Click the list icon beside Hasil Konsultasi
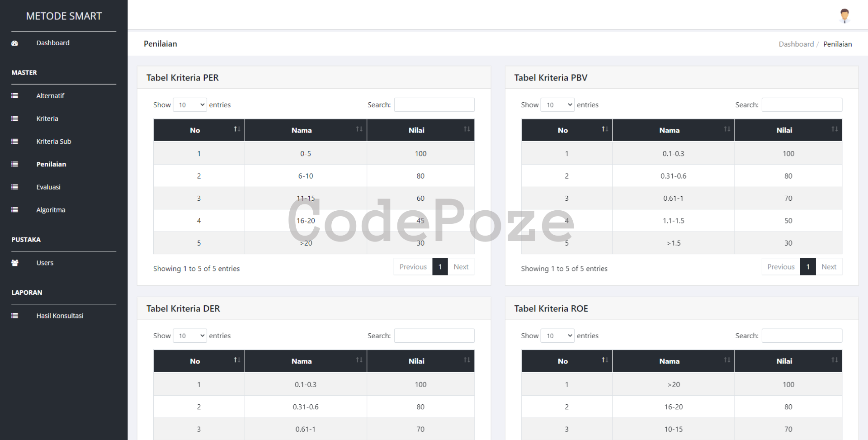 [14, 316]
